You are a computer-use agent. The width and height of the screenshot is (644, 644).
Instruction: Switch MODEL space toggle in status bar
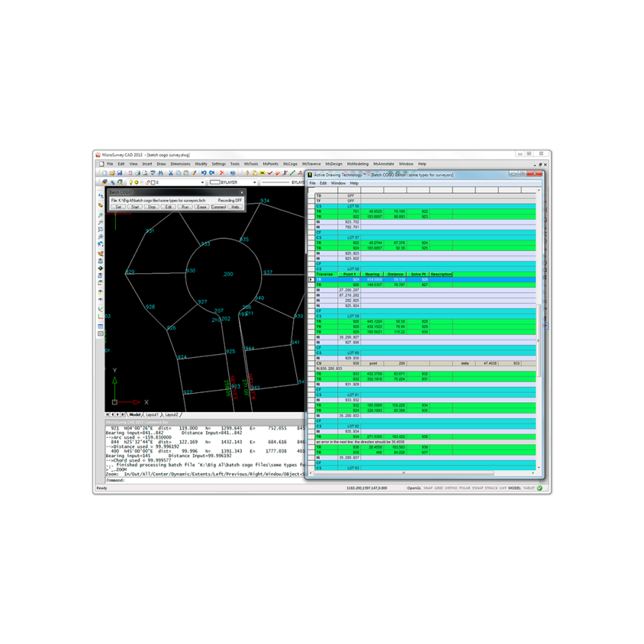click(x=514, y=488)
